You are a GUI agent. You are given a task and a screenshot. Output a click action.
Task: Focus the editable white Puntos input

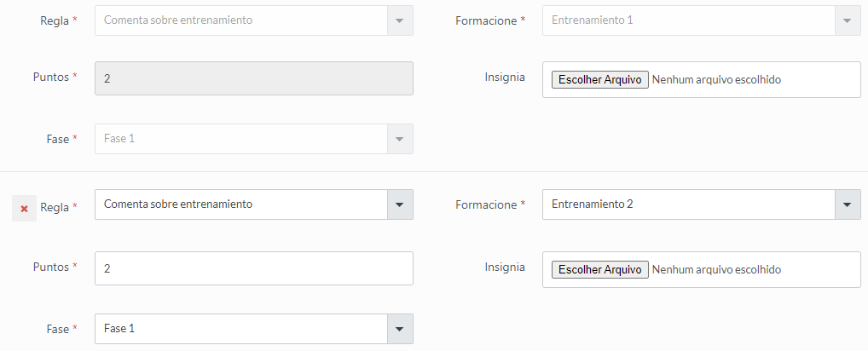pyautogui.click(x=253, y=268)
